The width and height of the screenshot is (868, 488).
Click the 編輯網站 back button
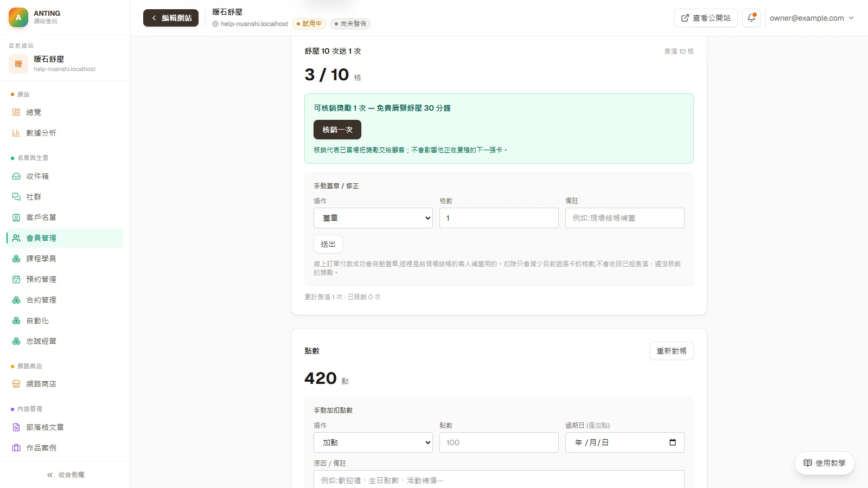(171, 18)
